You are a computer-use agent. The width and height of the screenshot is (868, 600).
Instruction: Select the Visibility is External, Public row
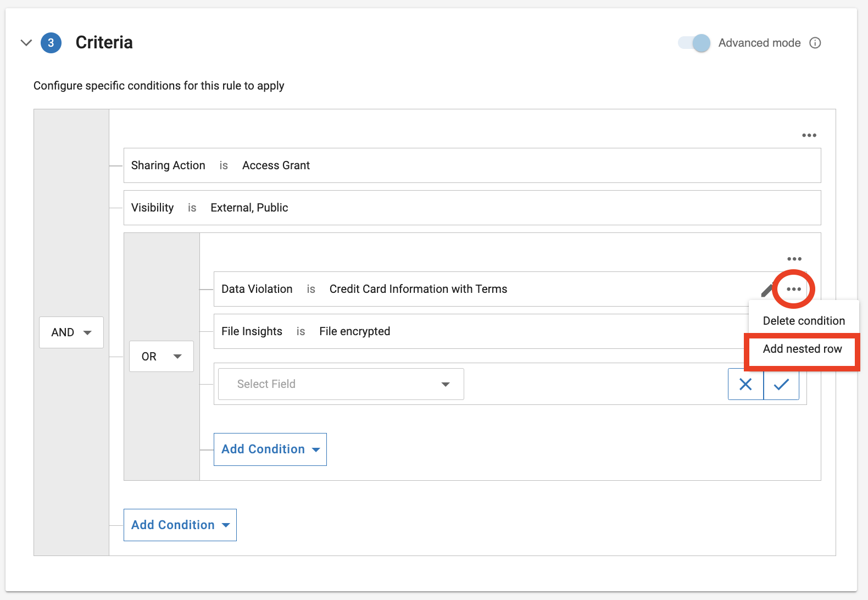[471, 208]
